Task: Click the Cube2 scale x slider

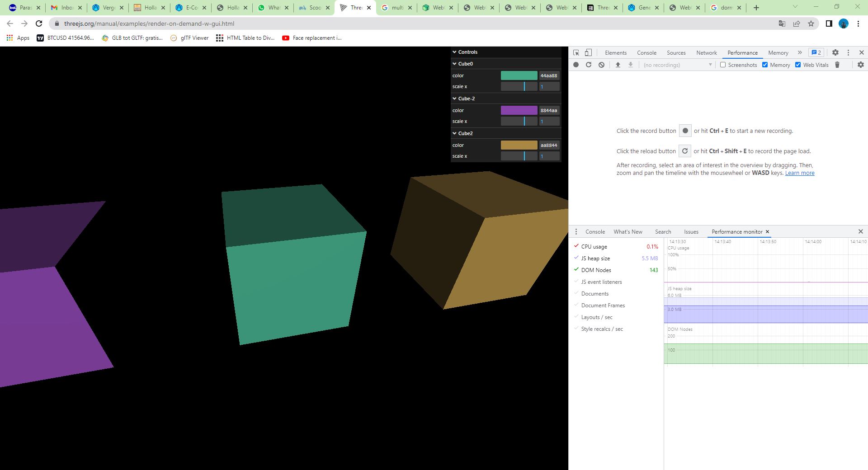Action: [519, 156]
